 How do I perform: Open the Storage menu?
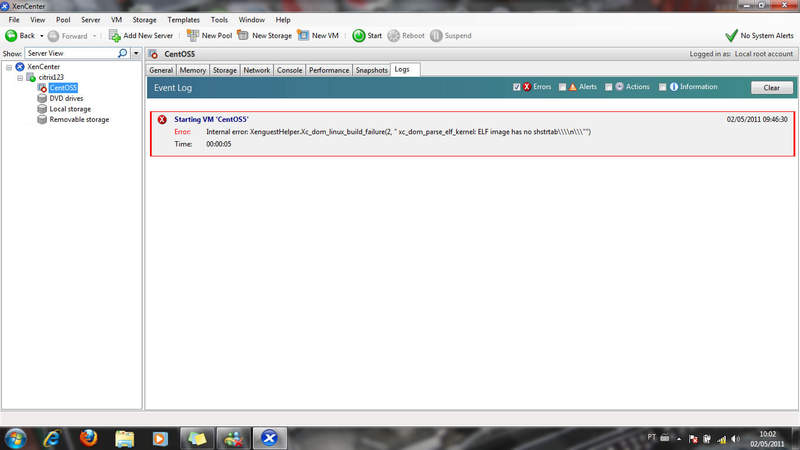click(x=144, y=20)
